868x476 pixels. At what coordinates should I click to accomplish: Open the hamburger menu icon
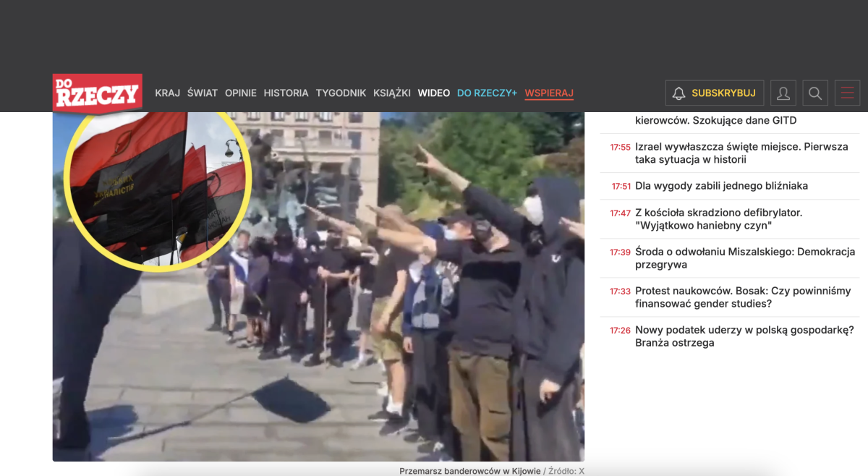tap(847, 93)
